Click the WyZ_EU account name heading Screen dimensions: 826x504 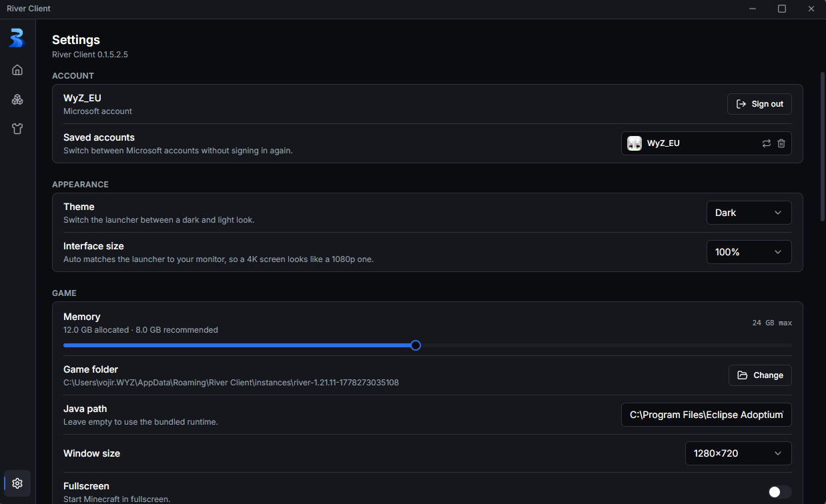click(x=82, y=98)
